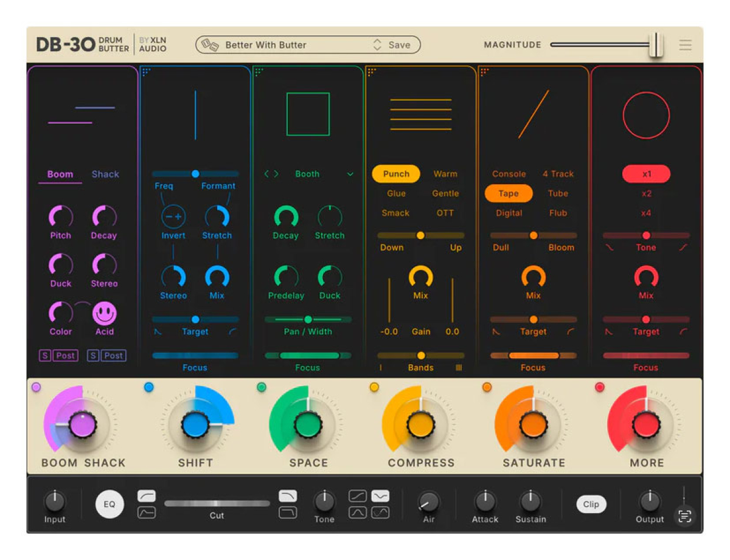The image size is (730, 560).
Task: Select the S-curve tone shape icon
Action: click(x=380, y=513)
